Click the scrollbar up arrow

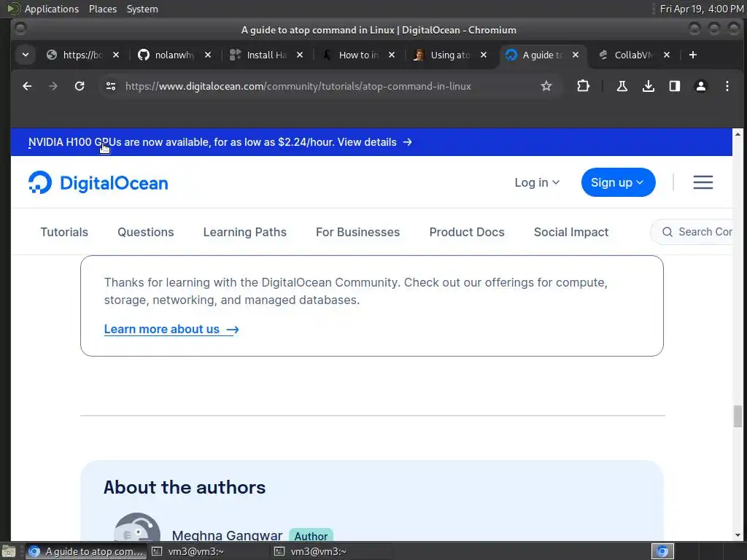click(x=738, y=134)
